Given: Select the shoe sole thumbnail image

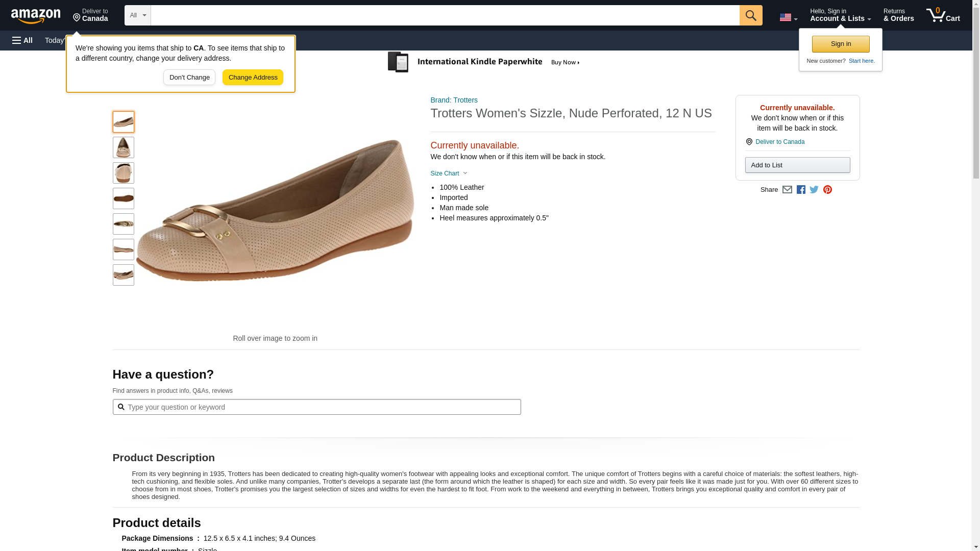Looking at the screenshot, I should 124,198.
